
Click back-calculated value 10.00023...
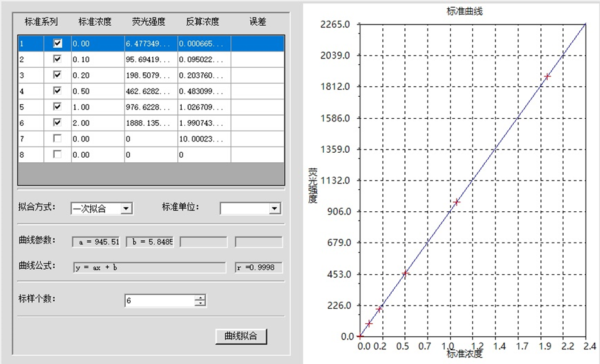pos(204,139)
